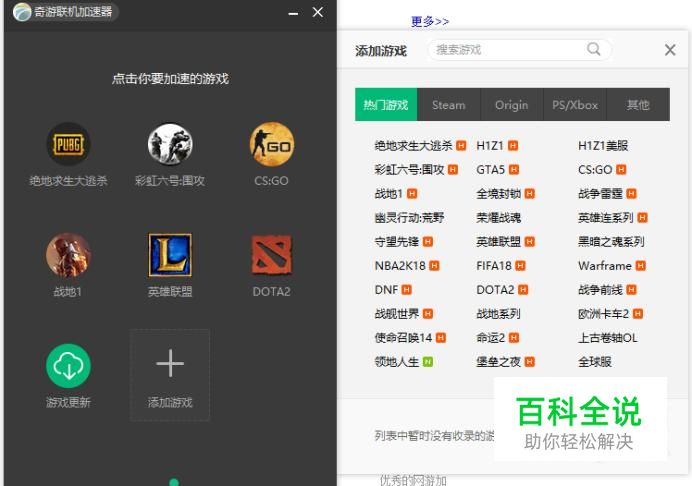Select 欧洲卡车2 from the list

click(x=603, y=314)
